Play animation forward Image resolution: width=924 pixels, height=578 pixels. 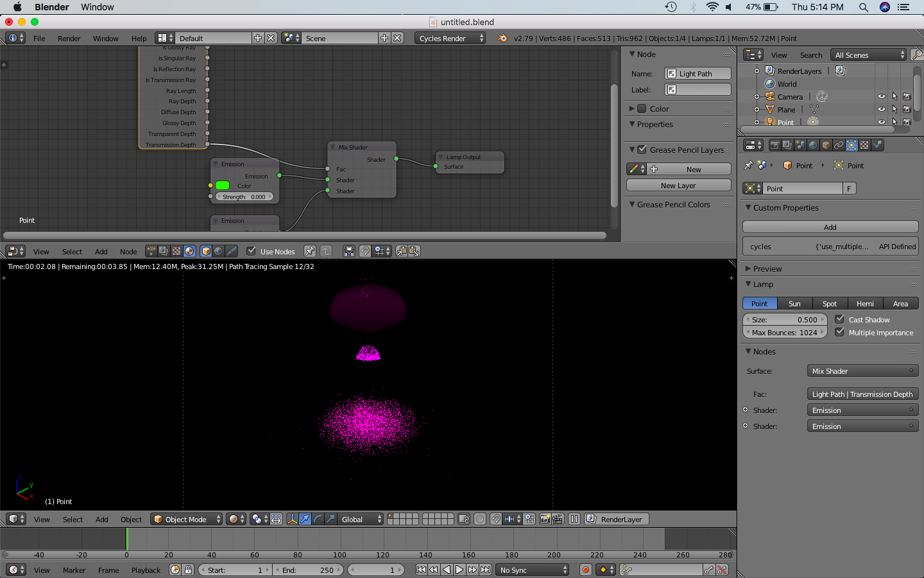(459, 570)
